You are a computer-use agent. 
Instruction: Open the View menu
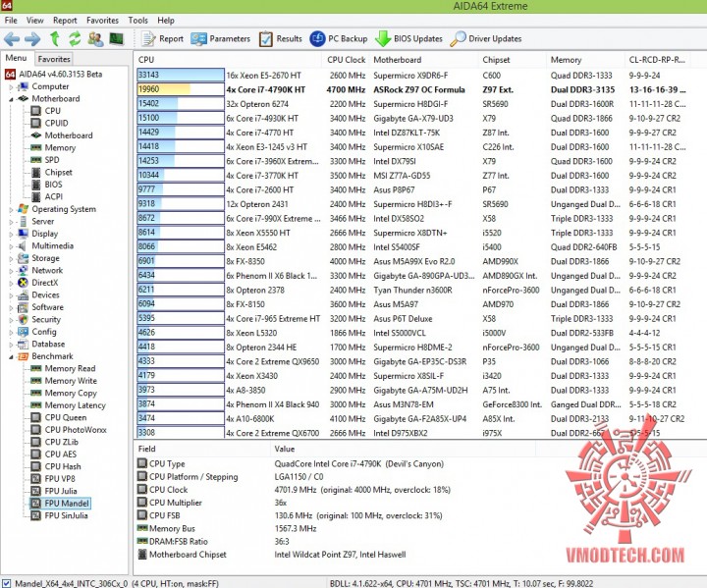pyautogui.click(x=34, y=21)
